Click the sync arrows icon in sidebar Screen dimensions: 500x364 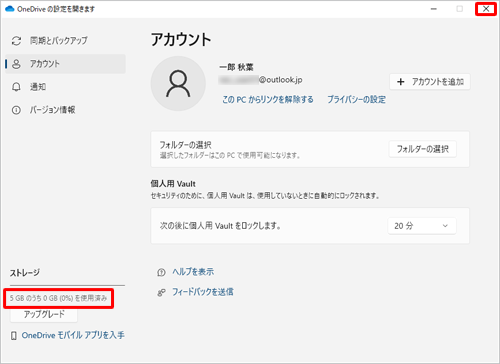pos(16,41)
